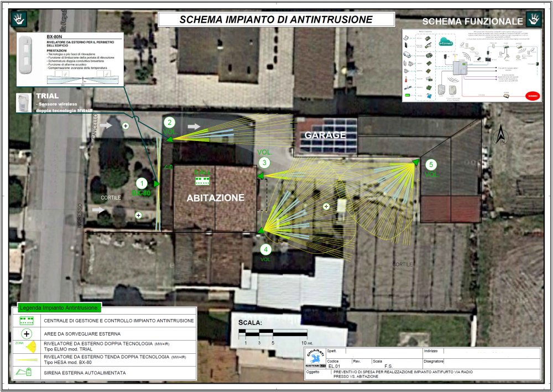This screenshot has width=553, height=392.
Task: Click the red KONNEX oval in functional diagram
Action: pos(532,96)
